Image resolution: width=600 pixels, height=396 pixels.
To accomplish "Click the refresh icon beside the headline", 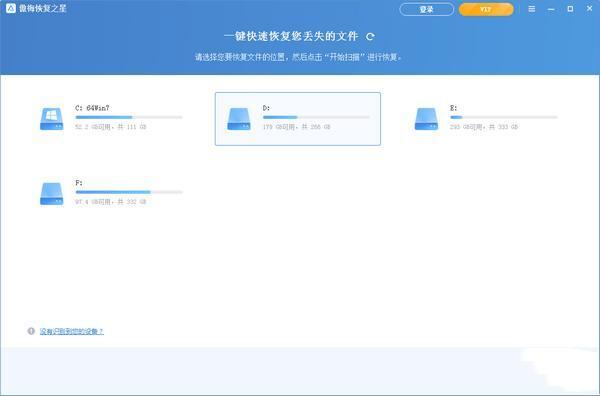I will 370,37.
